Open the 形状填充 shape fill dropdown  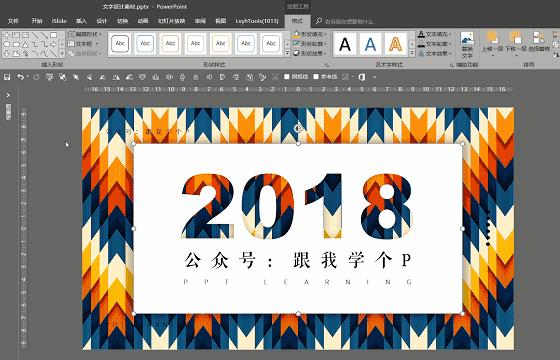click(x=310, y=34)
